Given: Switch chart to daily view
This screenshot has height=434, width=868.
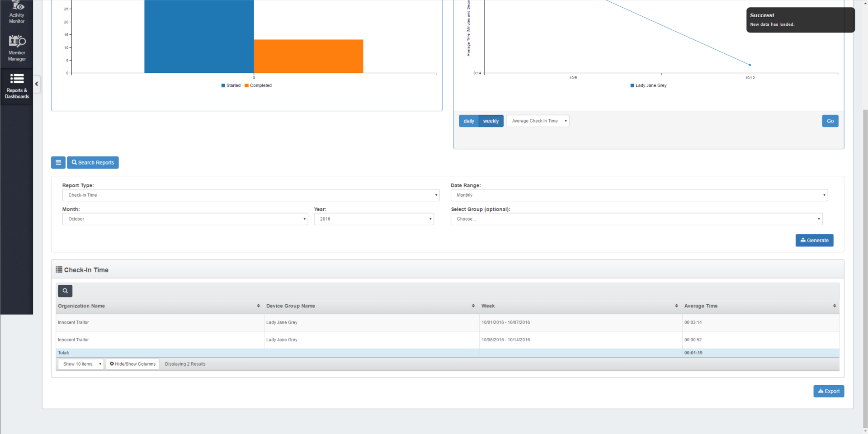Looking at the screenshot, I should coord(469,121).
